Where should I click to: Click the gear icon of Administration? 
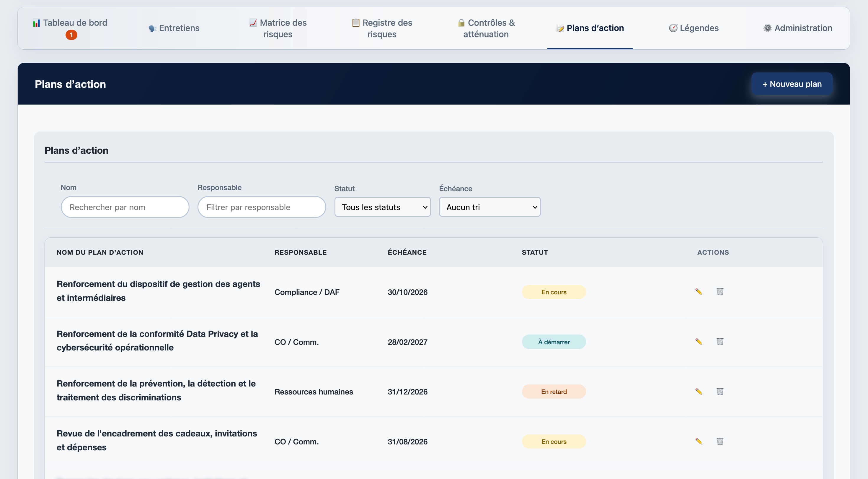[x=767, y=28]
